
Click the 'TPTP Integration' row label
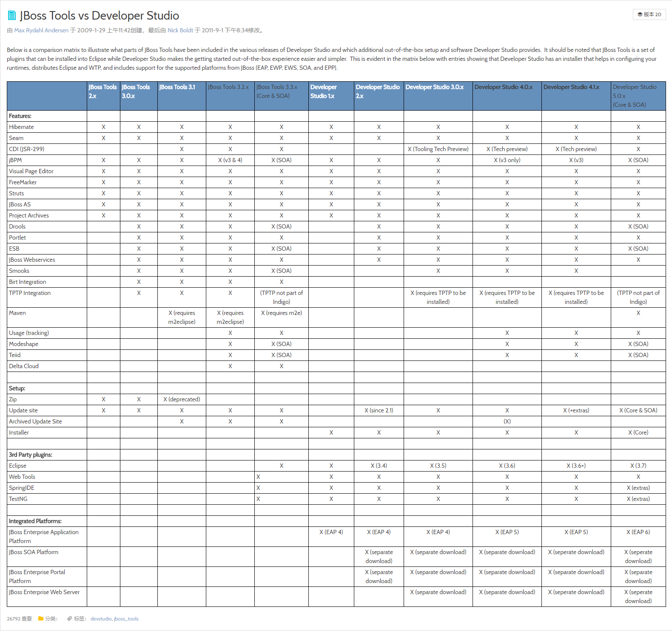(x=30, y=293)
